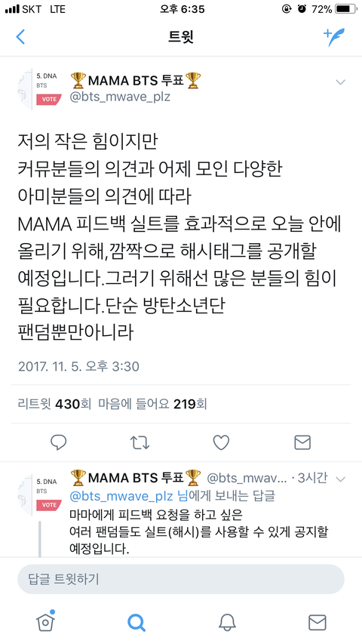
Task: Tap the reply speech bubble icon
Action: pos(58,442)
